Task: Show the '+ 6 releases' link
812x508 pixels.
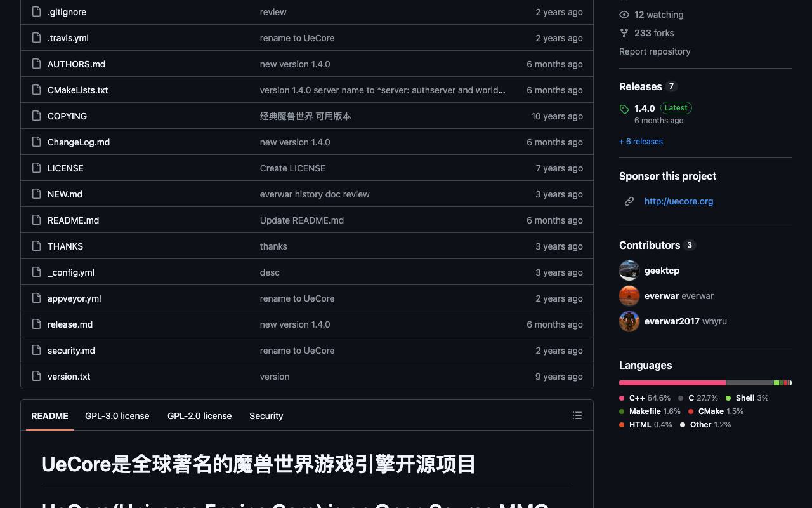Action: pyautogui.click(x=641, y=142)
